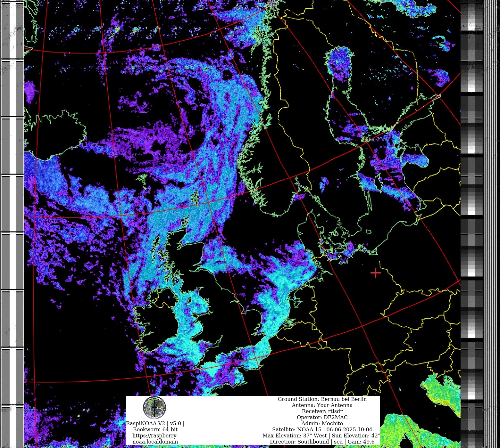The image size is (500, 448).
Task: Click the 'Antenna: Your Antenna' line
Action: pyautogui.click(x=322, y=405)
